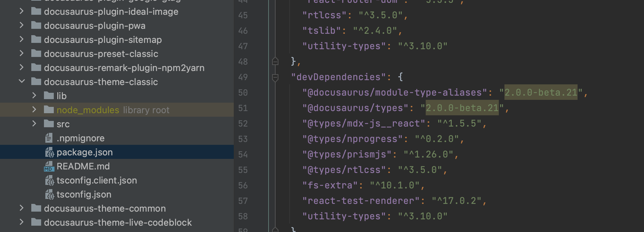Image resolution: width=644 pixels, height=232 pixels.
Task: Click the .npmignore file icon
Action: pos(49,138)
